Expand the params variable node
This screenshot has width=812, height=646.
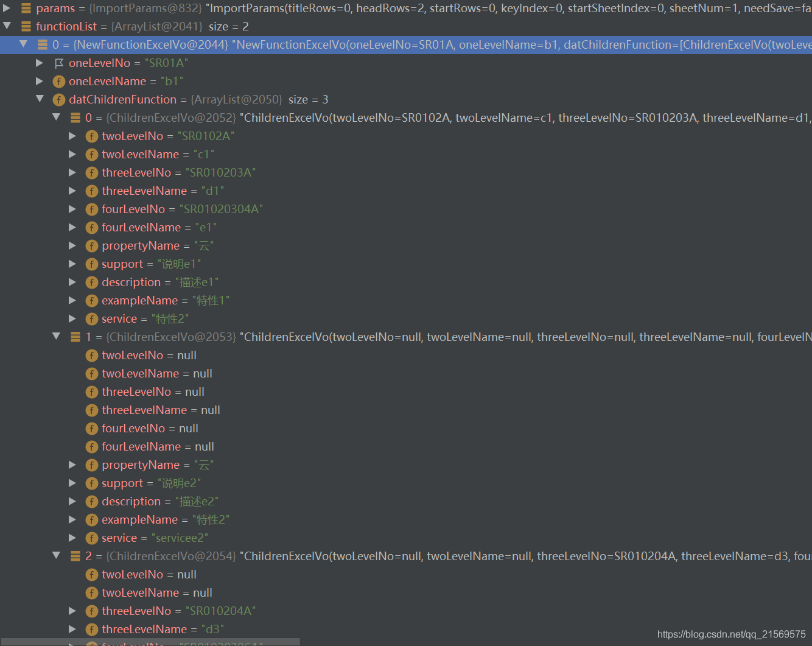pyautogui.click(x=7, y=8)
